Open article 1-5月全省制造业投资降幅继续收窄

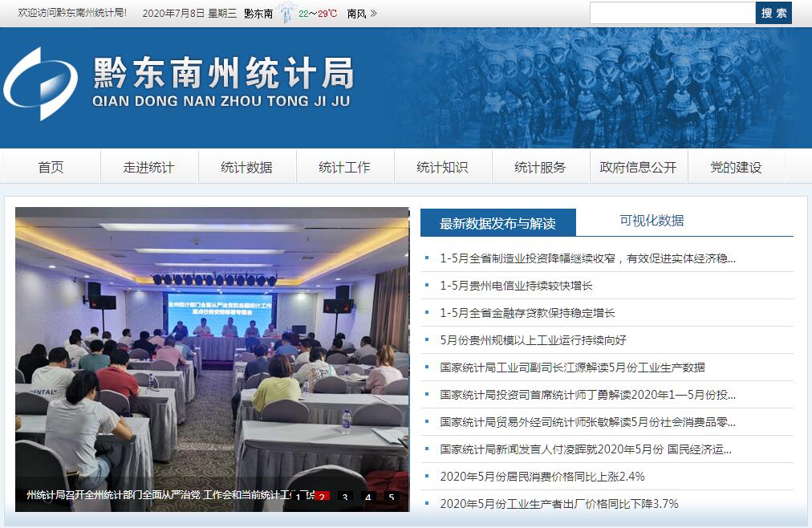(x=588, y=258)
